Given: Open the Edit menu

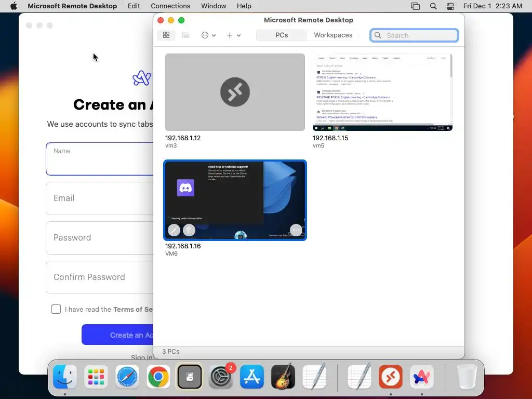Looking at the screenshot, I should [x=134, y=6].
